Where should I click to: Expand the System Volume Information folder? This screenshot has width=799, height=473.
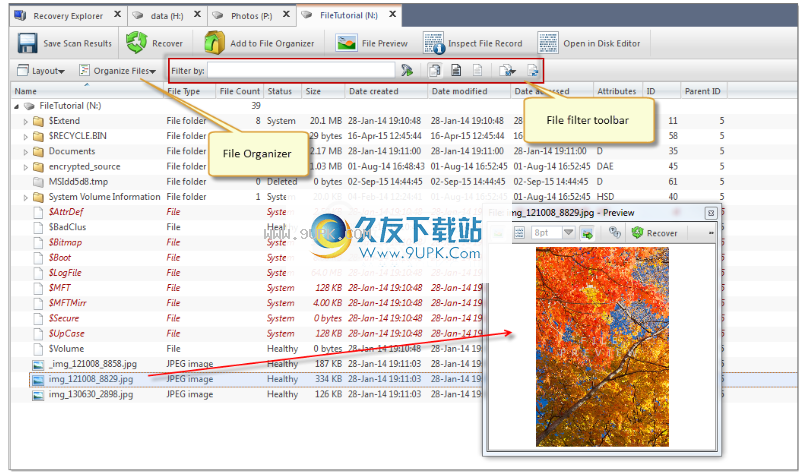tap(25, 197)
